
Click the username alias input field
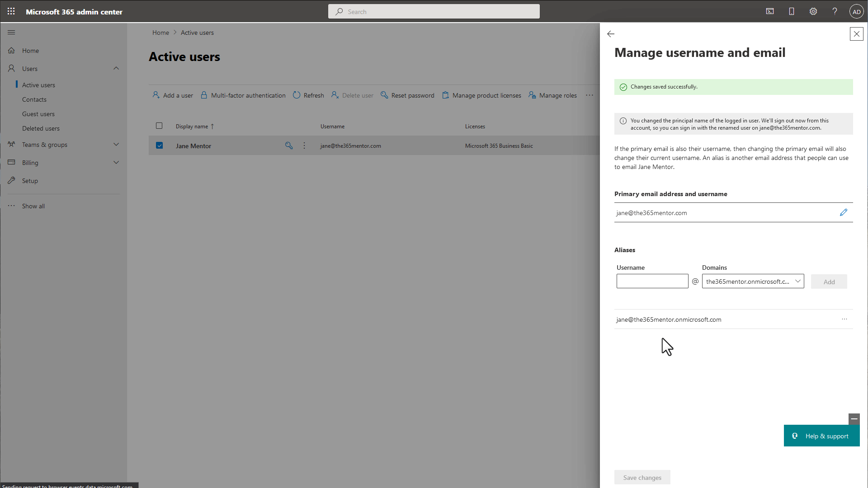click(652, 281)
